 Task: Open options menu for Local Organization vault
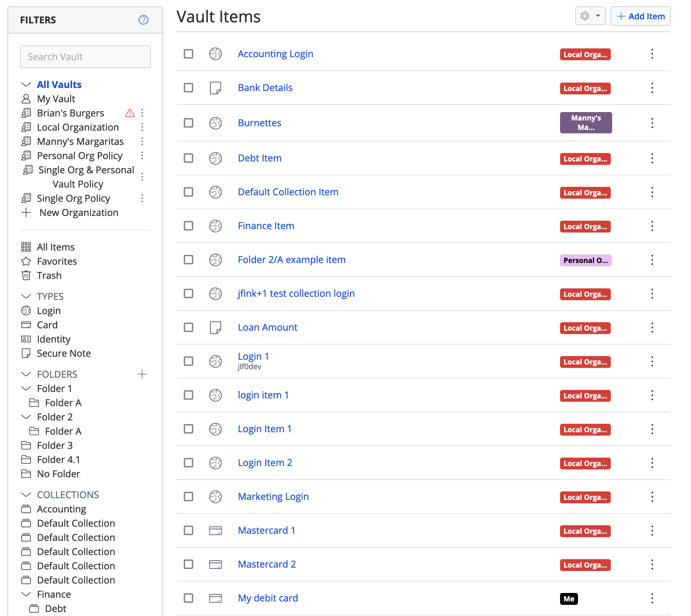click(x=142, y=127)
